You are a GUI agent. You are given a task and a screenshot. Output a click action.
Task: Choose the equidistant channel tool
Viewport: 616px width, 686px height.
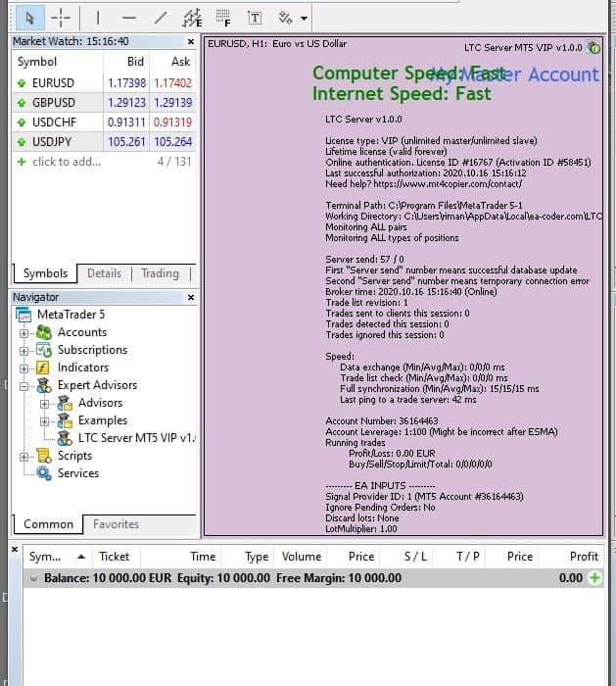192,18
